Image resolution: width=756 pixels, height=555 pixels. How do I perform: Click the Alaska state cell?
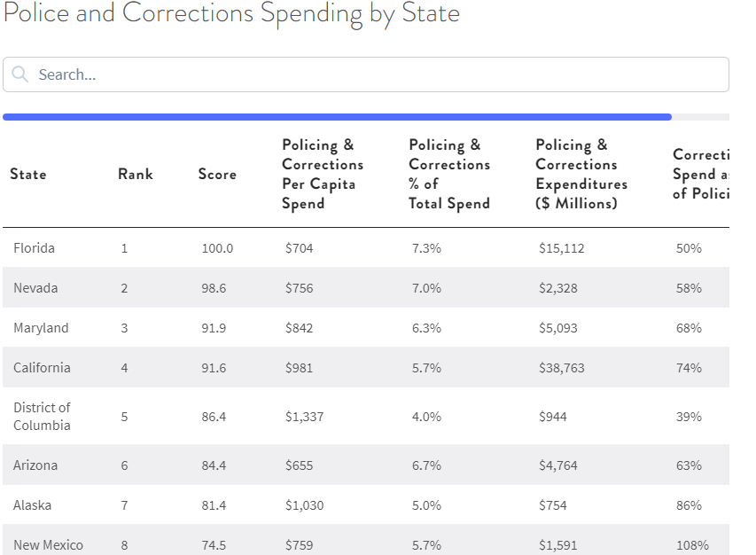(32, 505)
